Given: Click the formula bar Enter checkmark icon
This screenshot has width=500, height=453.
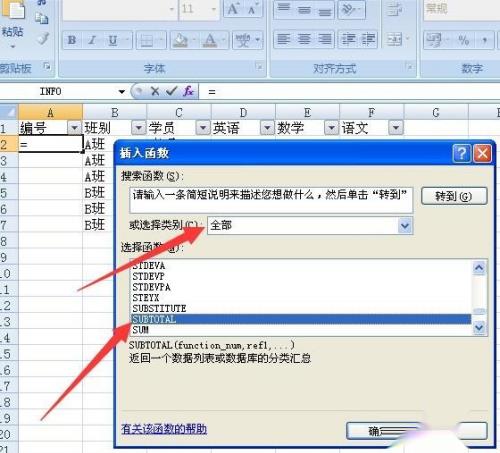Looking at the screenshot, I should [x=171, y=91].
